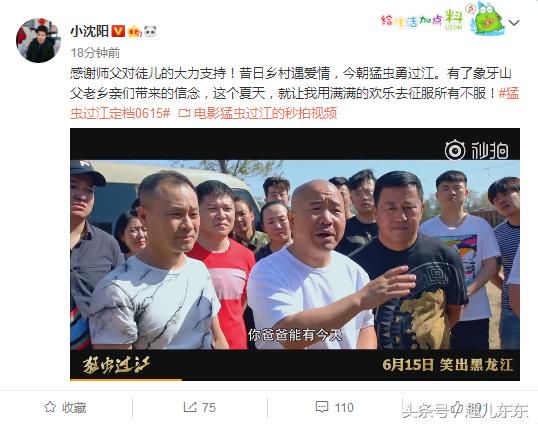
Task: Open 小沈阳 profile avatar picture
Action: tap(38, 40)
